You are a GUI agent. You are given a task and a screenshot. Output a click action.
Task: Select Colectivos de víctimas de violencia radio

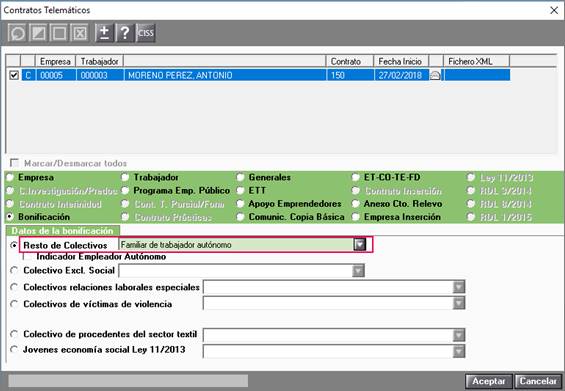[x=14, y=304]
